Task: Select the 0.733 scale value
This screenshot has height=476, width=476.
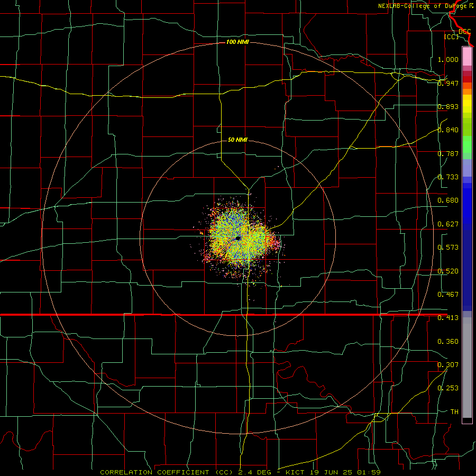Action: pos(448,177)
